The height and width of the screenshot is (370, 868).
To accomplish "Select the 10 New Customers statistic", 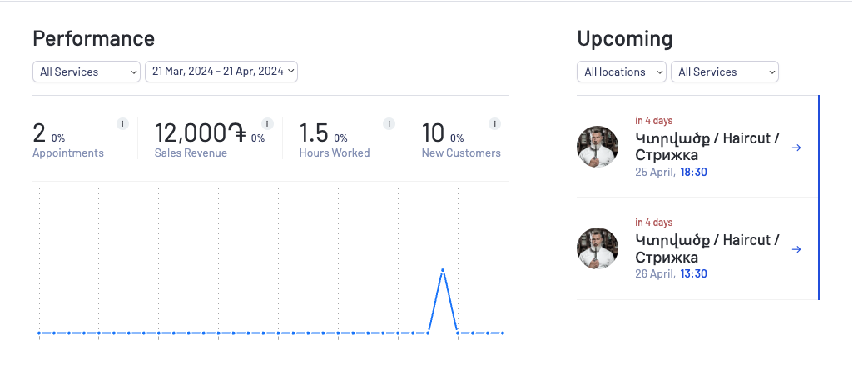I will (x=433, y=133).
